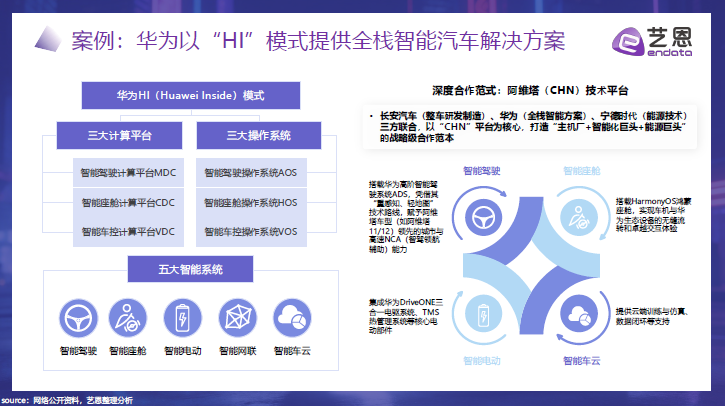Click the 智能车云 caption under the cloud icon

pyautogui.click(x=292, y=351)
